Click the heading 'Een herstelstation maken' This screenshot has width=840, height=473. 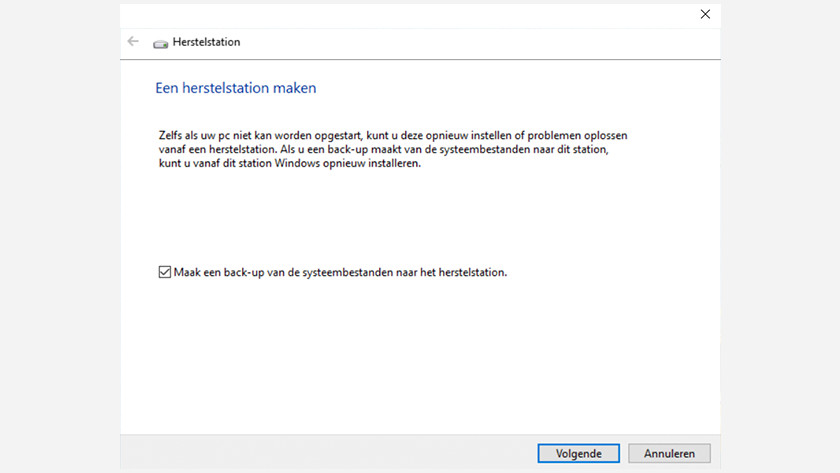236,88
